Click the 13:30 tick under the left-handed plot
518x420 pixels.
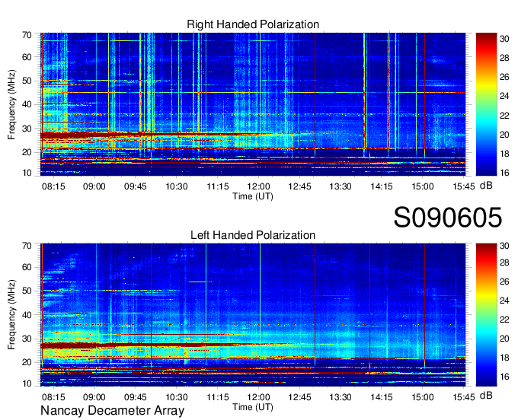pos(341,397)
